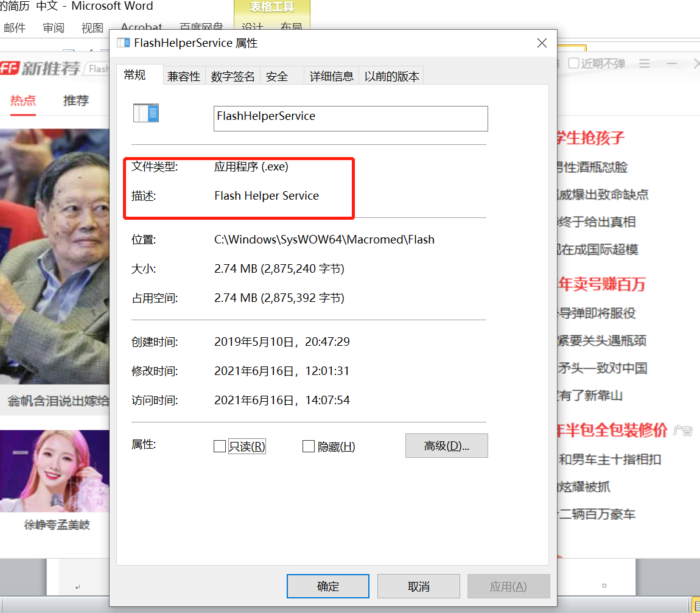Select the 详细信息 tab
Viewport: 700px width, 613px height.
pyautogui.click(x=331, y=75)
